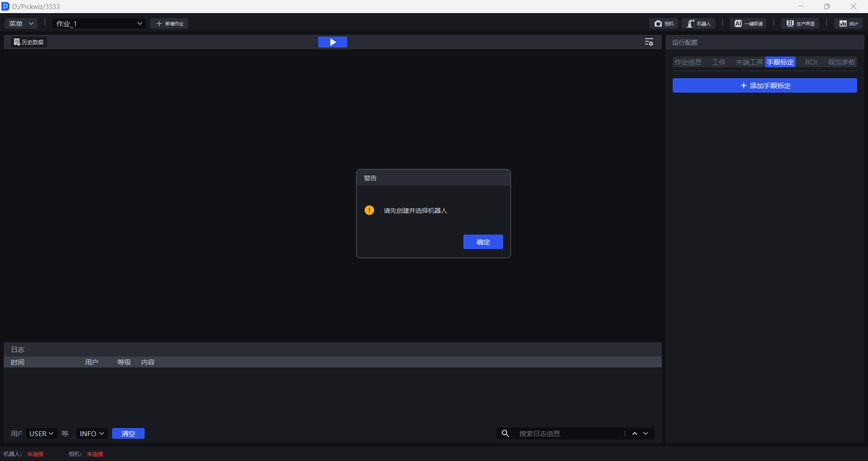Open the 统计 statistics chart

pos(848,24)
